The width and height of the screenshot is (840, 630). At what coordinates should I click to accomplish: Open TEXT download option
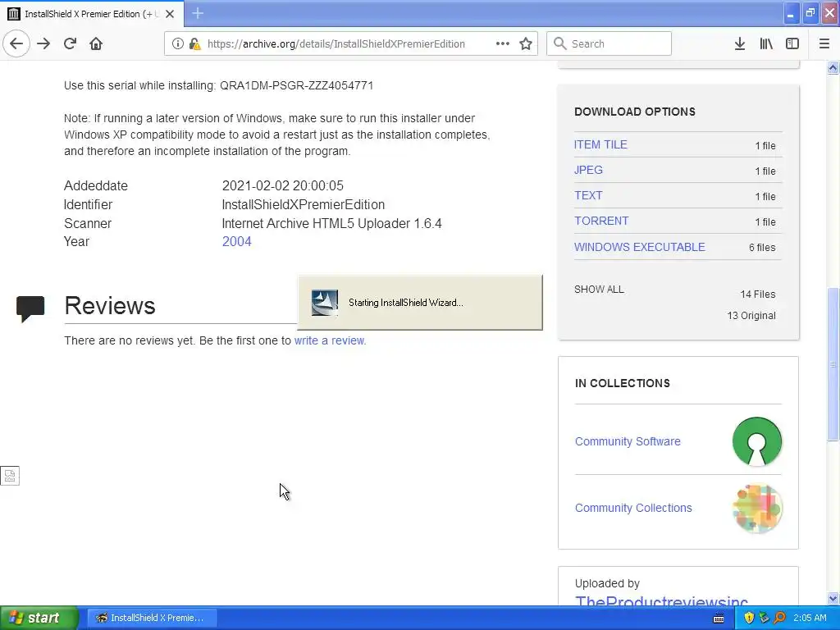point(588,195)
